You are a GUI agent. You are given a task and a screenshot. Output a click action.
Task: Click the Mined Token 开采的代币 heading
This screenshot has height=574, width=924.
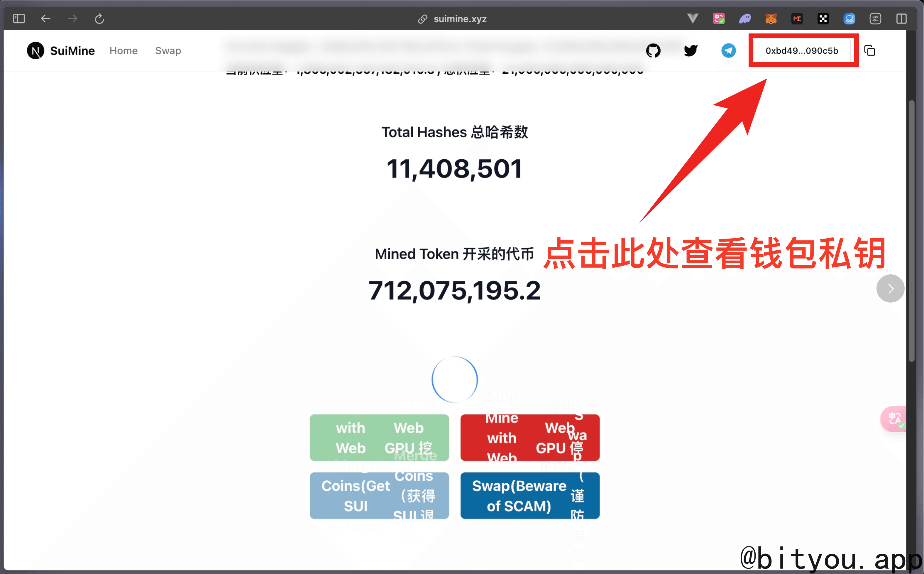[x=454, y=254]
